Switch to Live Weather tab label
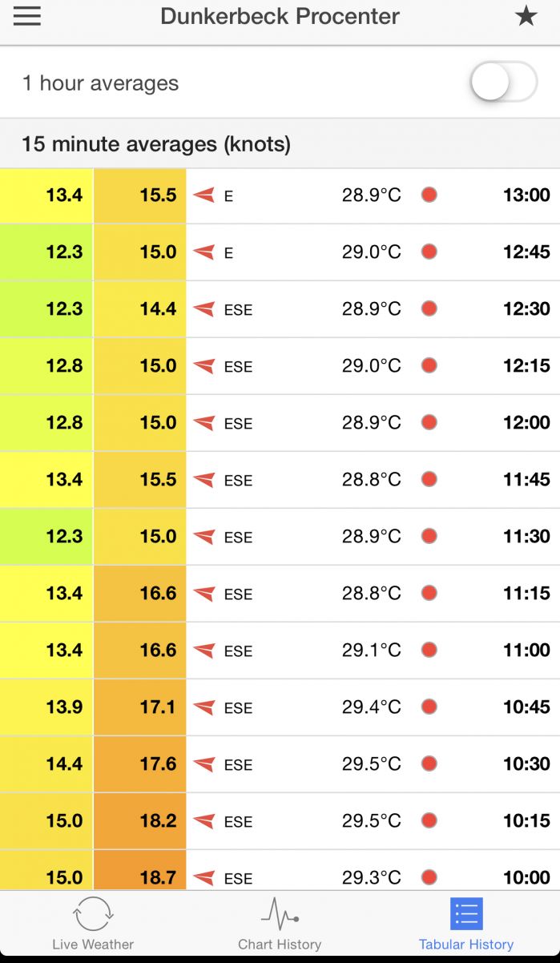This screenshot has height=963, width=560. (x=93, y=945)
